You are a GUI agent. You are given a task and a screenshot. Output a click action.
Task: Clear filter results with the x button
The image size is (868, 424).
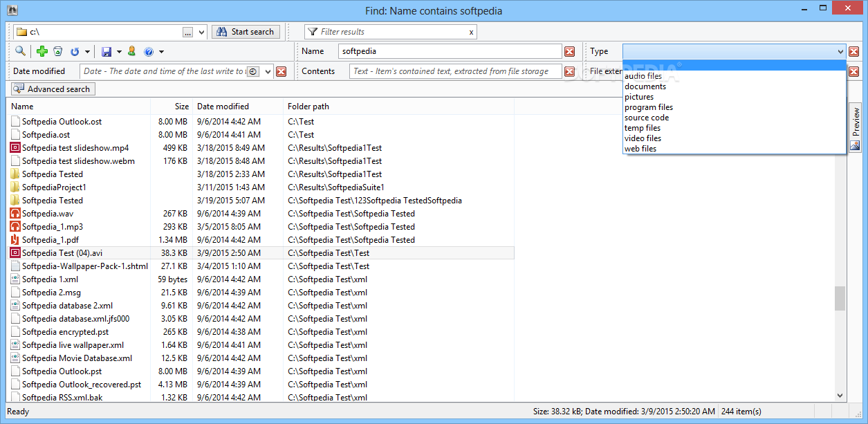472,32
